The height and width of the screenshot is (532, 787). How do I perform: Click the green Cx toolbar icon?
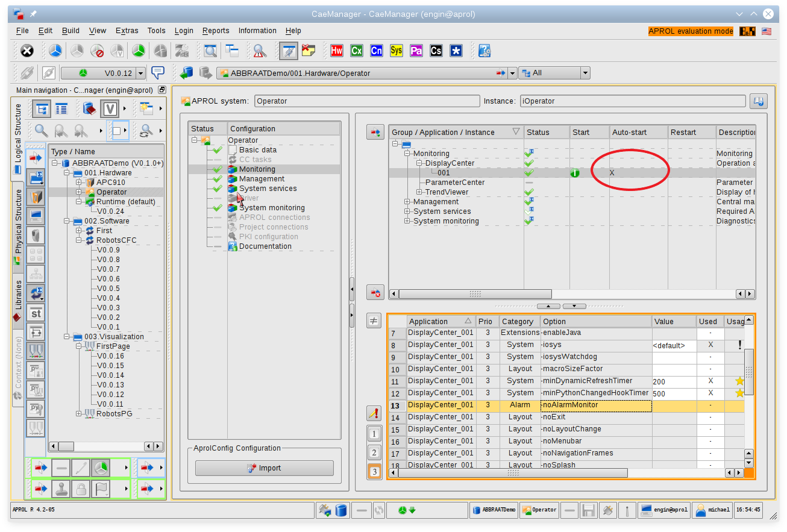point(356,51)
